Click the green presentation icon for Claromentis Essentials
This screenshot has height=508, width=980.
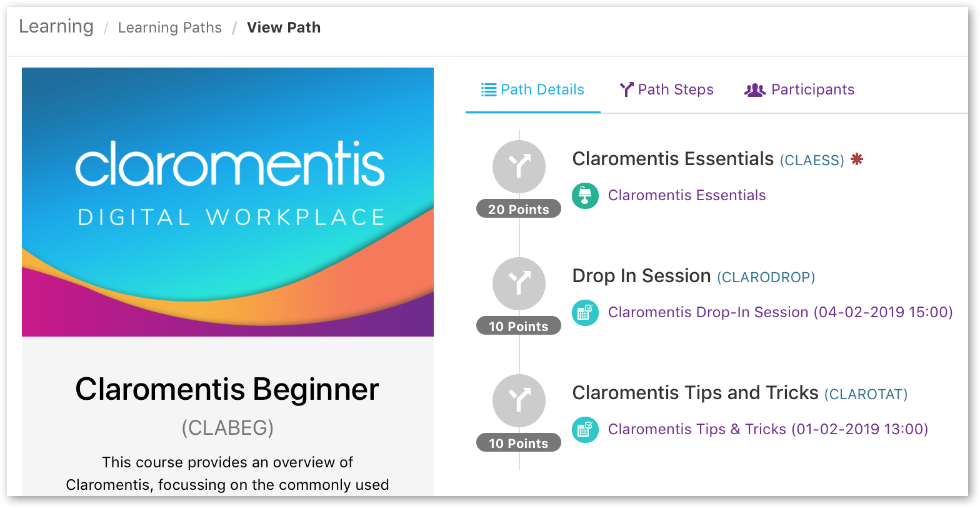(585, 195)
